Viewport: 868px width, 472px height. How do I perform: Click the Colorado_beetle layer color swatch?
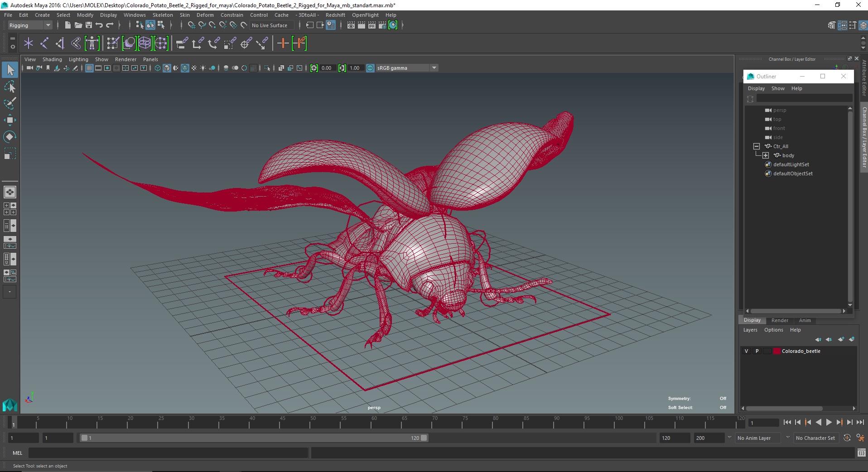coord(777,351)
